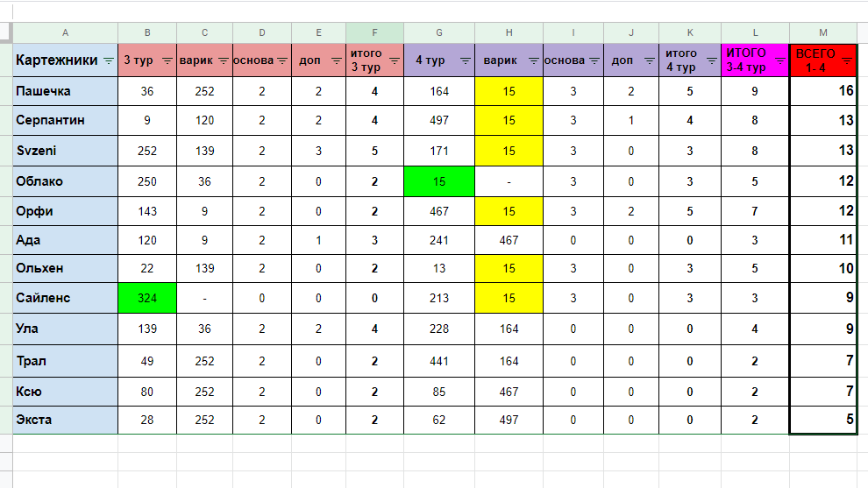Open filter on ВСЕГО 1-4 header
Image resolution: width=868 pixels, height=488 pixels.
pyautogui.click(x=847, y=60)
